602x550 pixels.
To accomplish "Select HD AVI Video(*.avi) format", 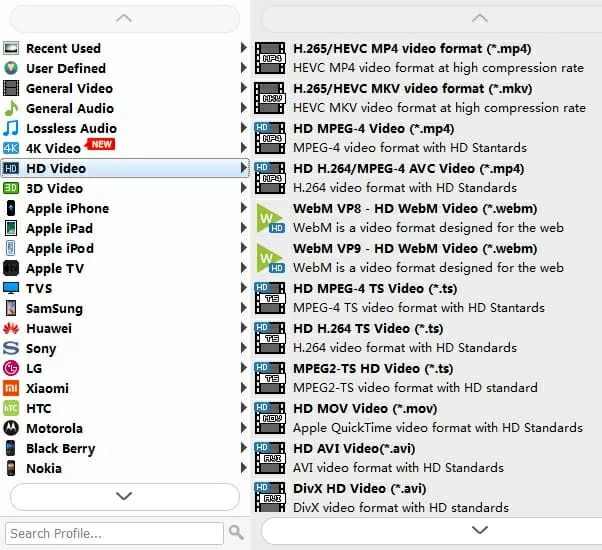I will click(x=427, y=458).
